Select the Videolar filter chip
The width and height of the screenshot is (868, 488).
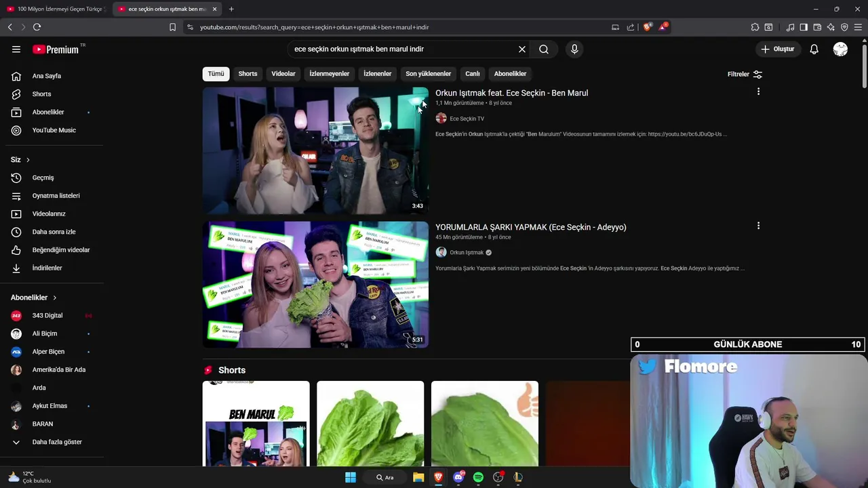tap(283, 74)
